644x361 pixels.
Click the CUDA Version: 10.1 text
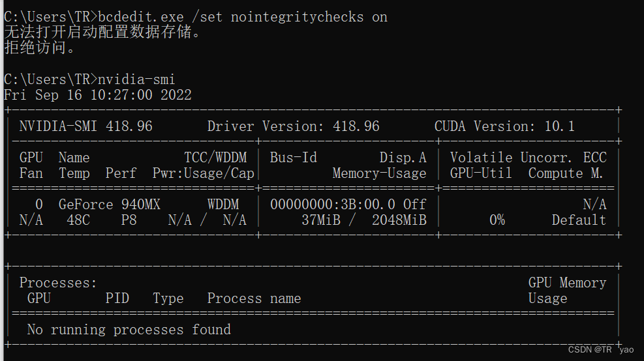(x=504, y=126)
